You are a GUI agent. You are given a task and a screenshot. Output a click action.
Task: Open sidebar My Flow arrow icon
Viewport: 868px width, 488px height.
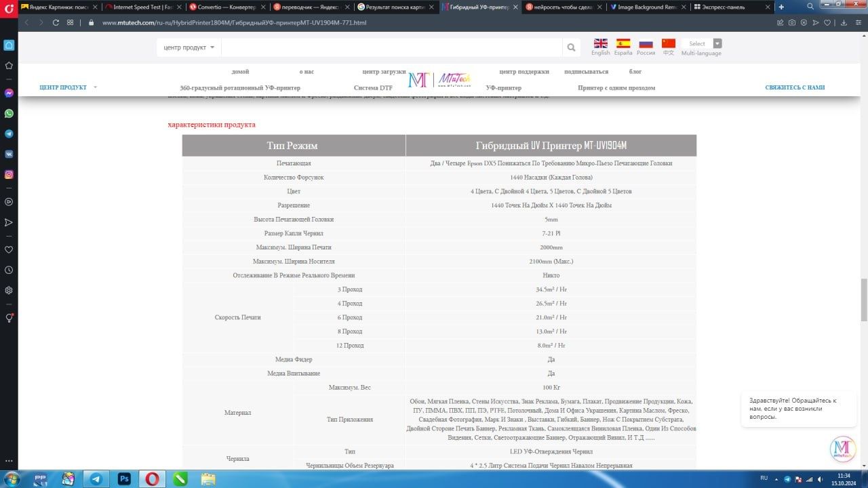[x=9, y=222]
